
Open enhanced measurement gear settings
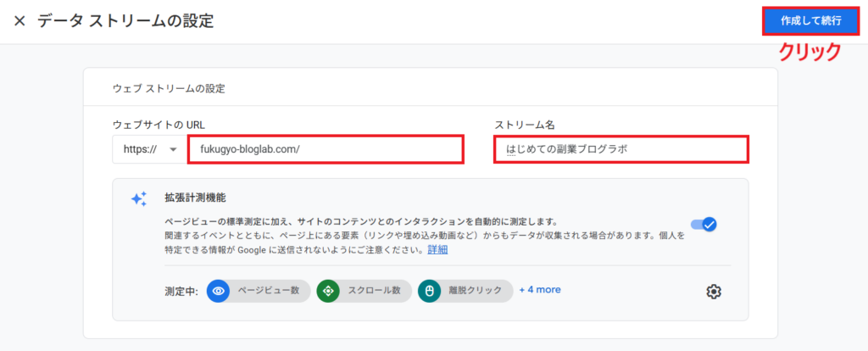[714, 292]
